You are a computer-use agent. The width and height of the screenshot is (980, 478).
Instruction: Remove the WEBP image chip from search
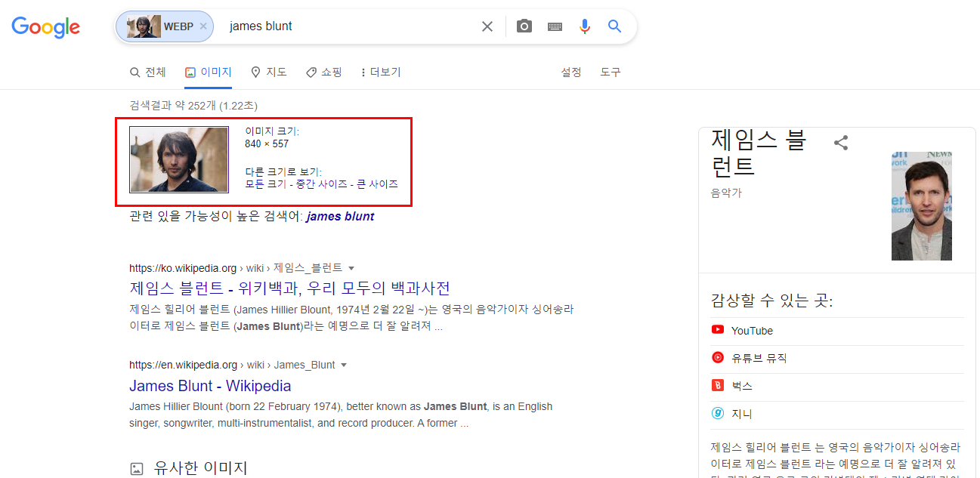203,26
